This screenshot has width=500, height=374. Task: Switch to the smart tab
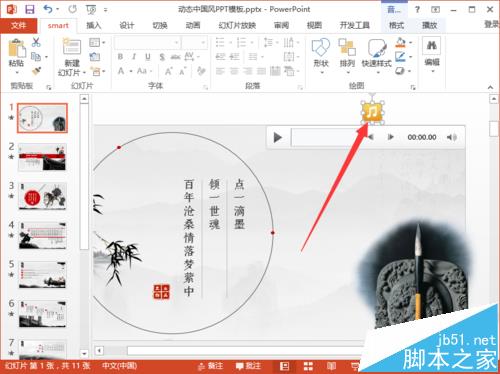click(58, 26)
